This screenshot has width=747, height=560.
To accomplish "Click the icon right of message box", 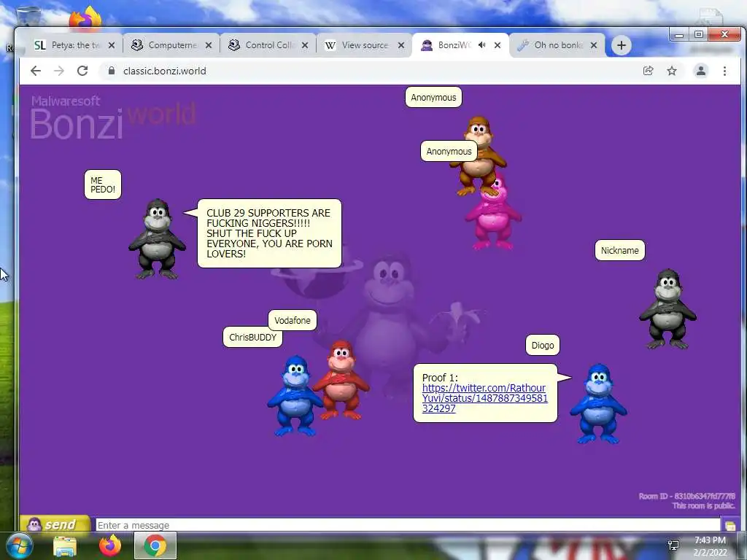I will [730, 525].
